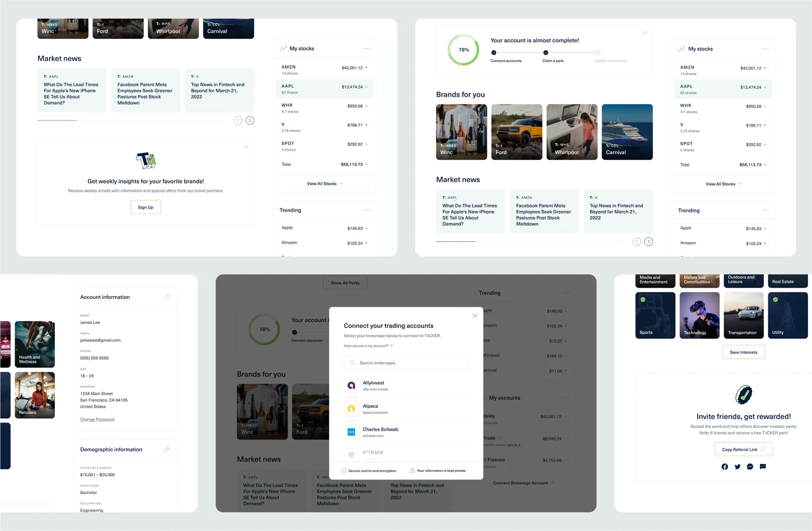Click the Sign Up button
Screen dimensions: 812x531
coord(145,207)
